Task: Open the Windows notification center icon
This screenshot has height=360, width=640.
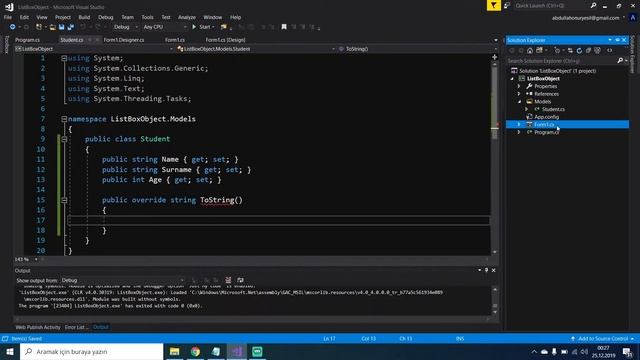Action: click(627, 351)
